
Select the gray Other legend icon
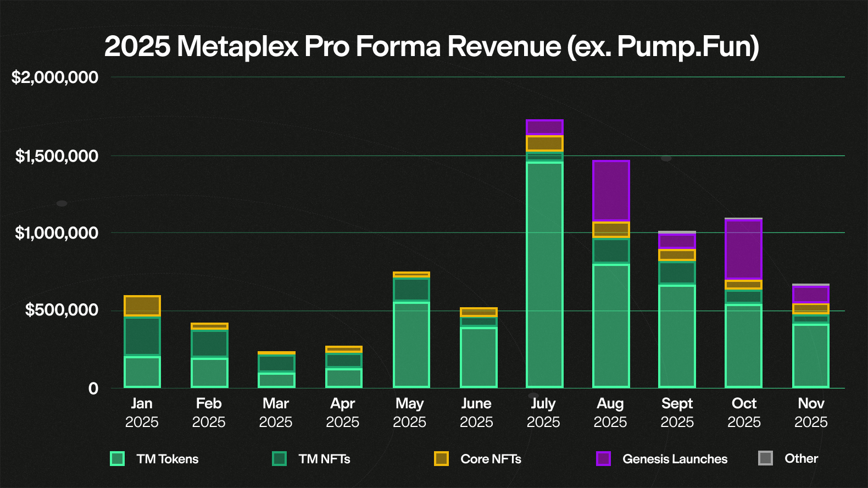[x=765, y=458]
